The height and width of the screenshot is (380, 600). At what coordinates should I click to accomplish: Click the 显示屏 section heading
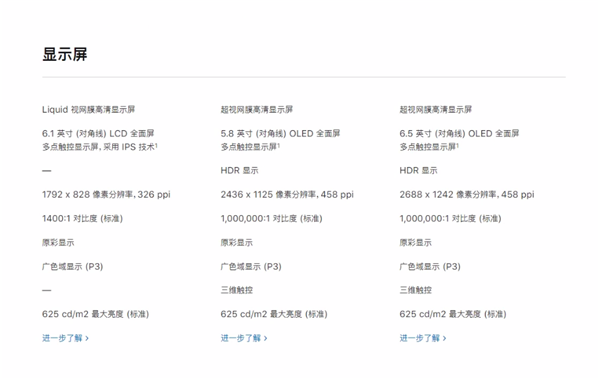point(65,54)
